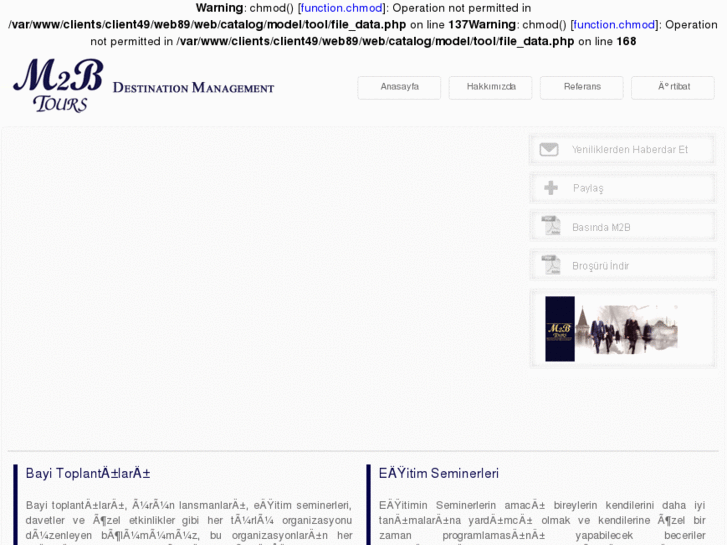Follow the second function.chmod link after line 137
This screenshot has width=727, height=545.
pyautogui.click(x=614, y=25)
